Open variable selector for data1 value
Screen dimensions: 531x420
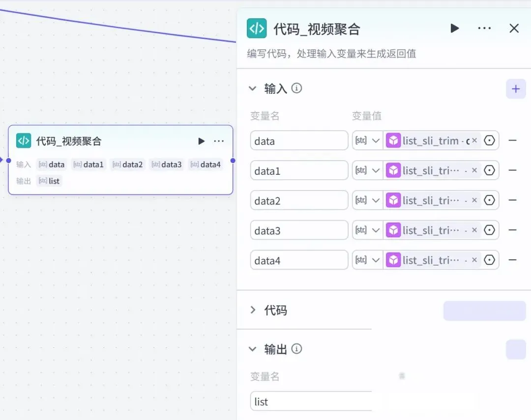click(489, 170)
